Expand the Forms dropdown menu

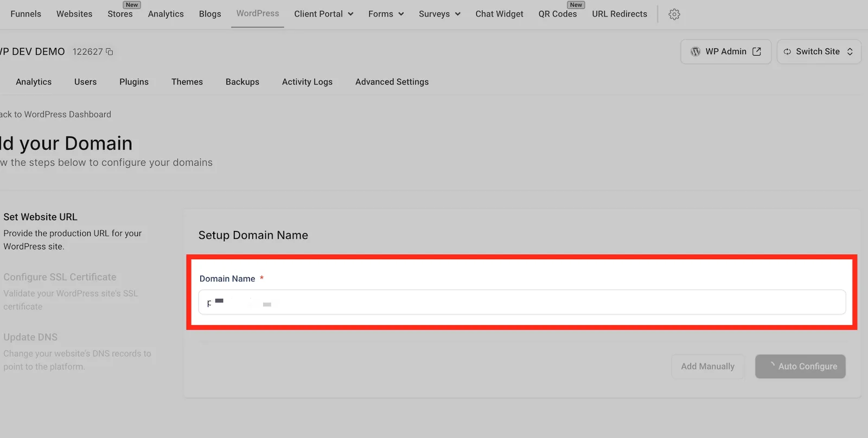[401, 14]
